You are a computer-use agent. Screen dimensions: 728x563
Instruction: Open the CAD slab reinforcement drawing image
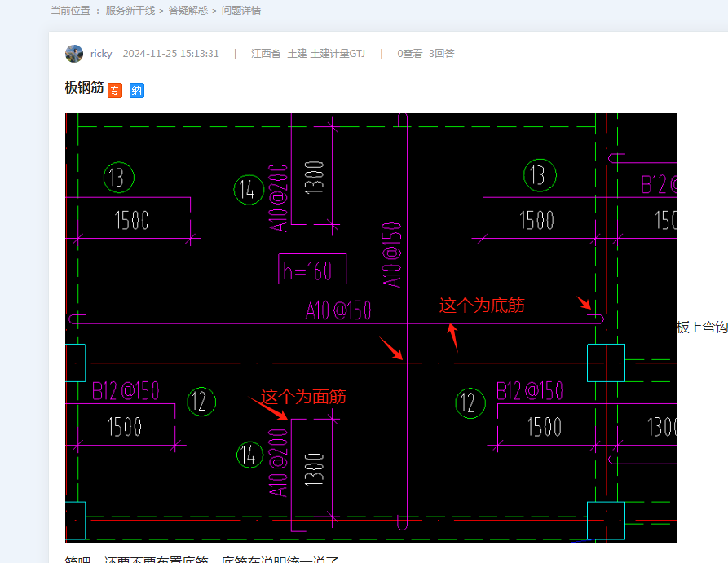pos(370,328)
